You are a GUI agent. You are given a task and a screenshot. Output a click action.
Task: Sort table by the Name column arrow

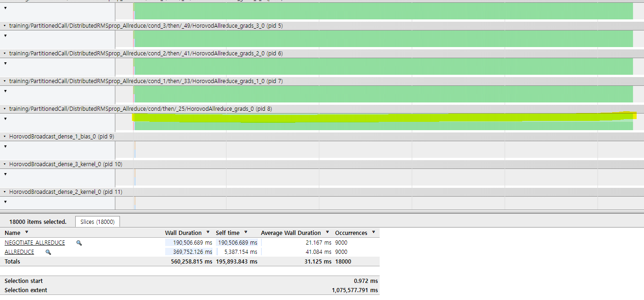[26, 233]
